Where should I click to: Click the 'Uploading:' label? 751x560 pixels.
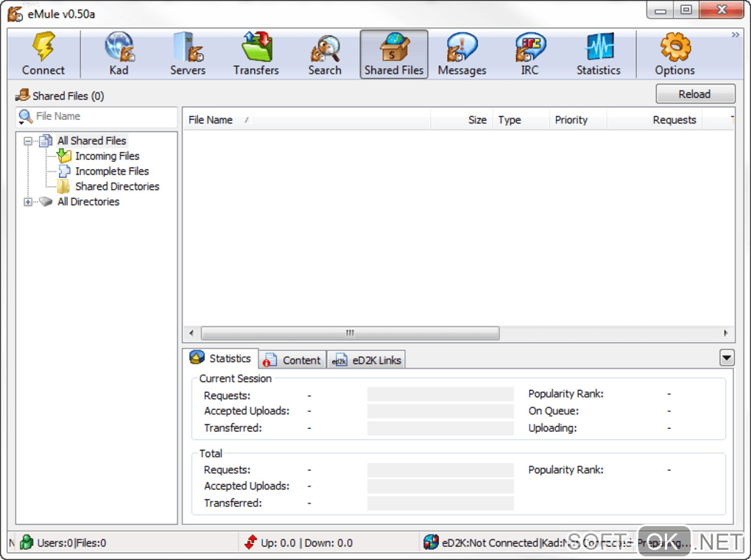pyautogui.click(x=553, y=428)
